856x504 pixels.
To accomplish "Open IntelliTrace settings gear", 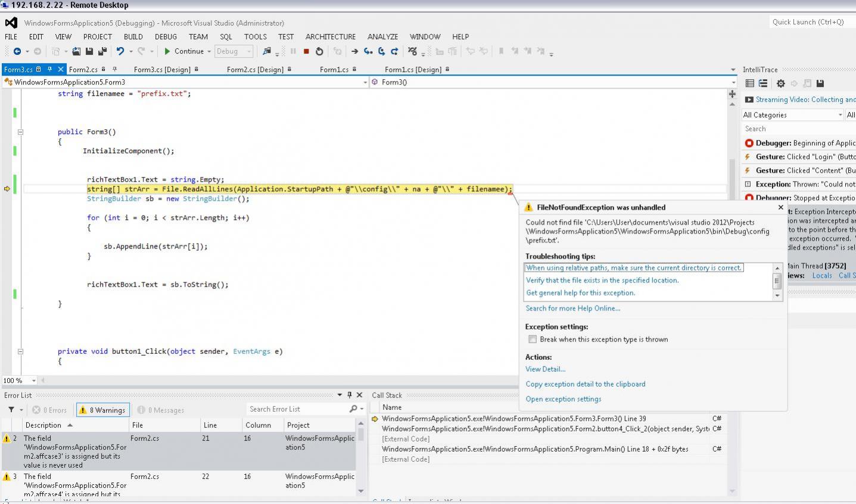I will coord(780,83).
